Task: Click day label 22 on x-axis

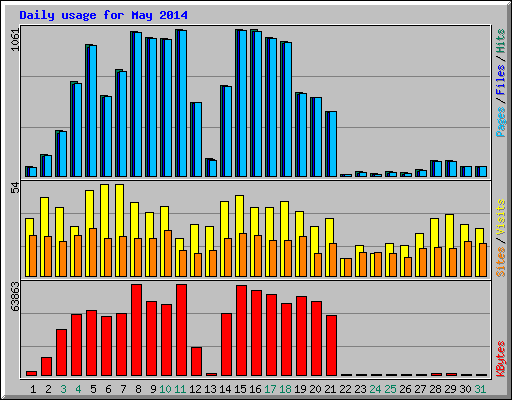Action: pyautogui.click(x=345, y=389)
